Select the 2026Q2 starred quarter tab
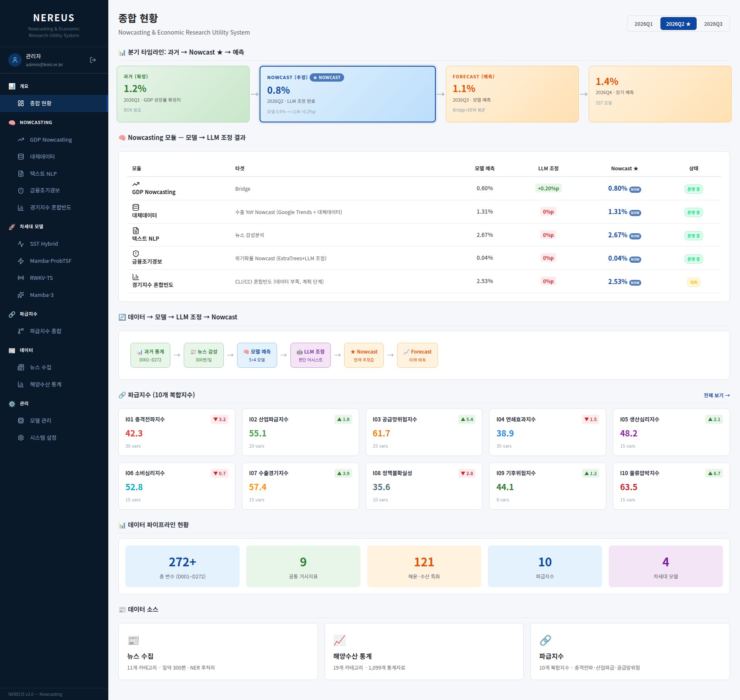This screenshot has height=700, width=740. (x=678, y=24)
